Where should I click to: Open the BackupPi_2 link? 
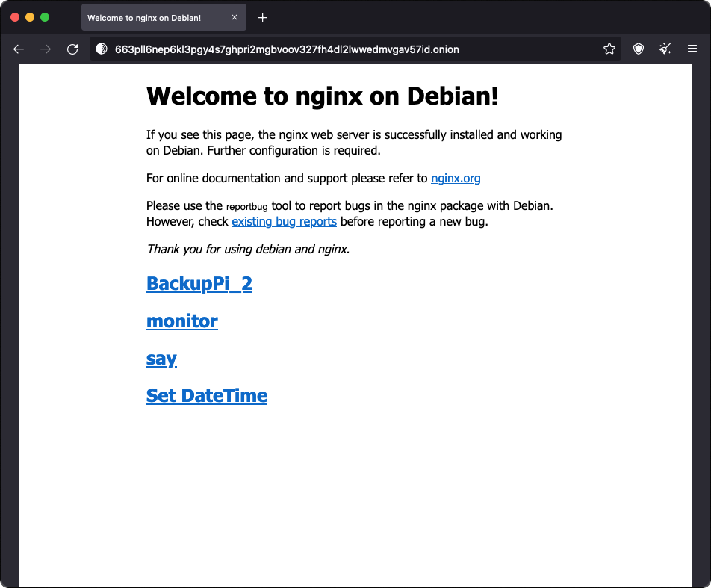pyautogui.click(x=199, y=284)
